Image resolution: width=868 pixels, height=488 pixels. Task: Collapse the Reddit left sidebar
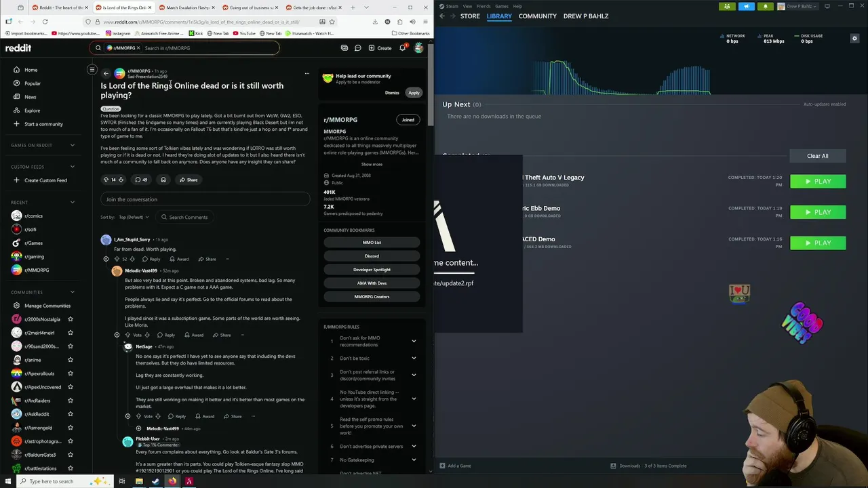pos(92,69)
